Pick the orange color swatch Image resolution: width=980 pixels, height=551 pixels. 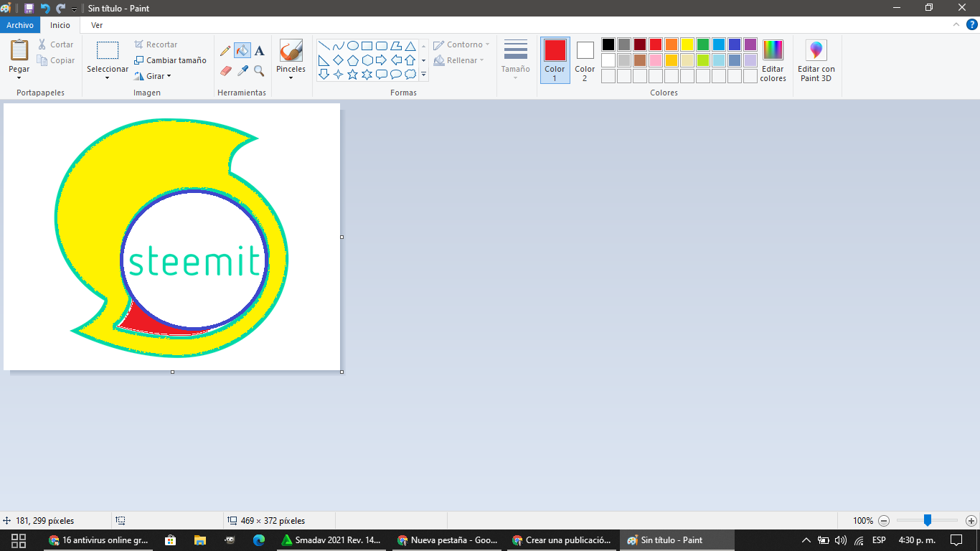click(672, 44)
